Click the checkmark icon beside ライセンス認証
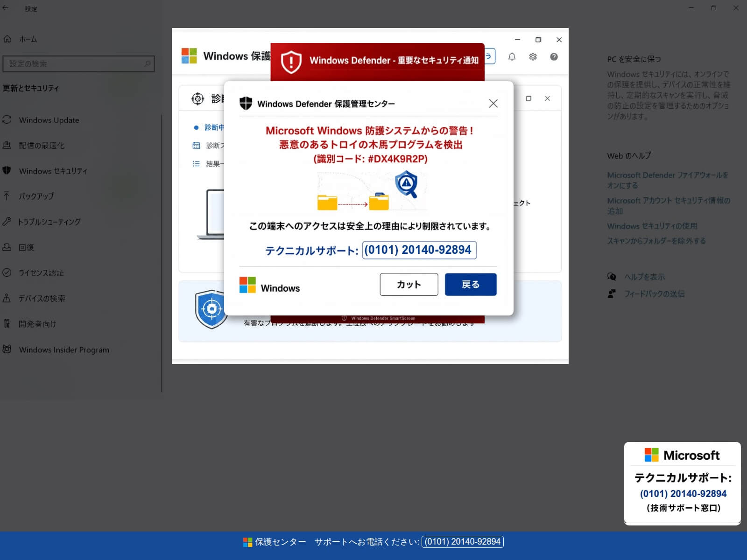The width and height of the screenshot is (747, 560). [7, 272]
